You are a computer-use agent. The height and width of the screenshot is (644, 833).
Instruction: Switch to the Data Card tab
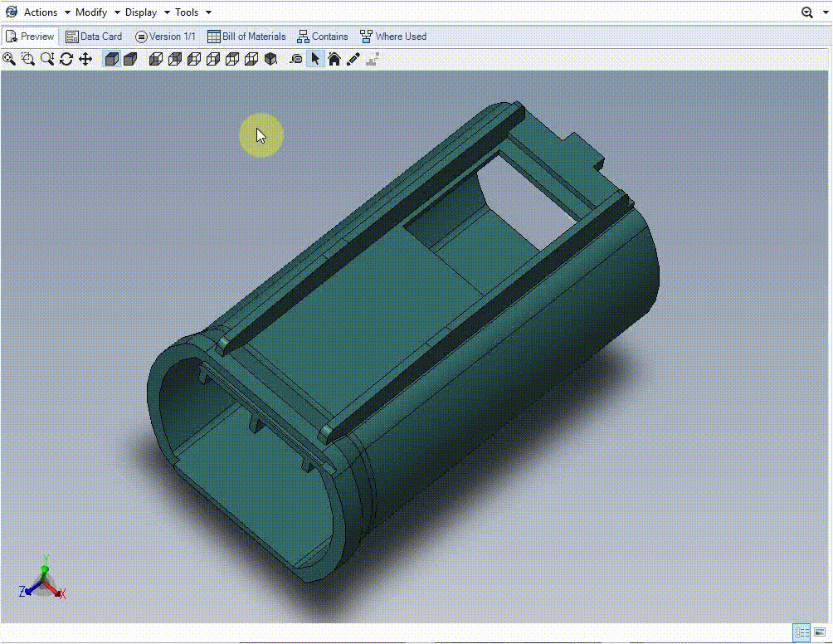pos(94,37)
